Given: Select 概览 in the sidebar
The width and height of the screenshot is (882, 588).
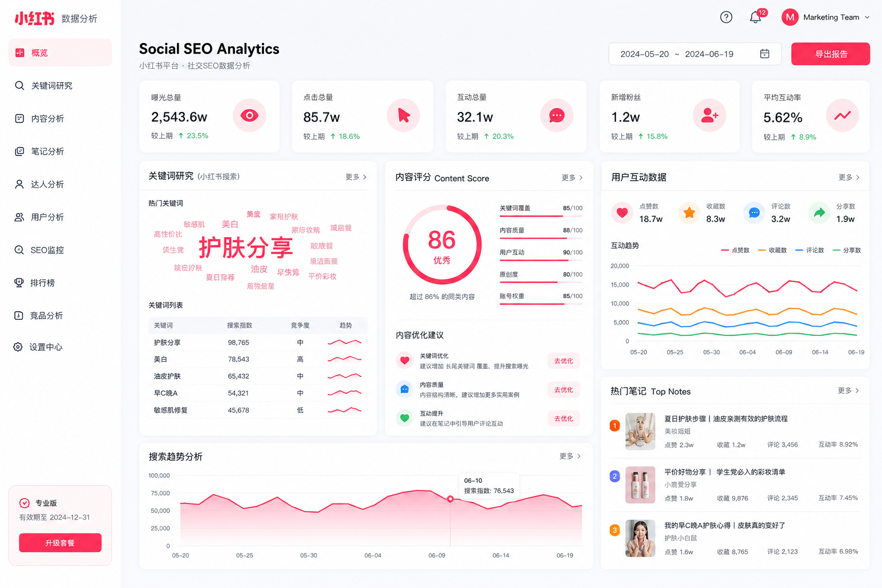Looking at the screenshot, I should pyautogui.click(x=60, y=53).
